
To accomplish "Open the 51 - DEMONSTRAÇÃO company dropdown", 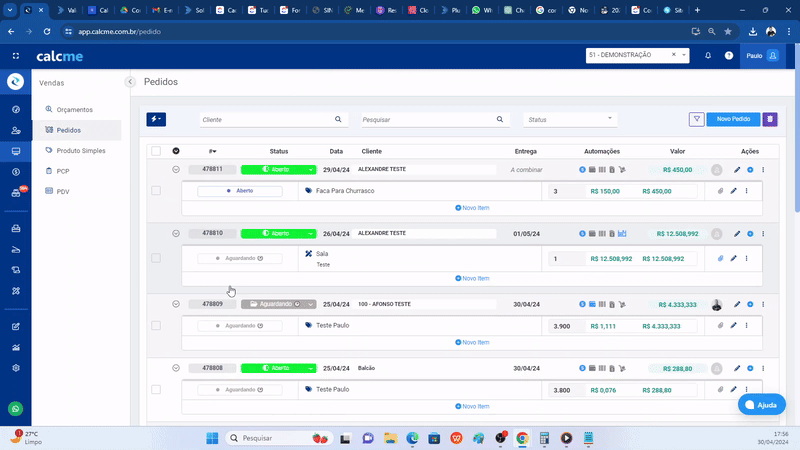I will tap(638, 55).
